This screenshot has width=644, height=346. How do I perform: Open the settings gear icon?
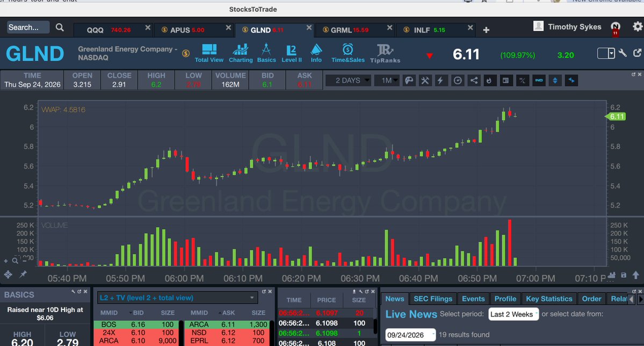tap(638, 27)
